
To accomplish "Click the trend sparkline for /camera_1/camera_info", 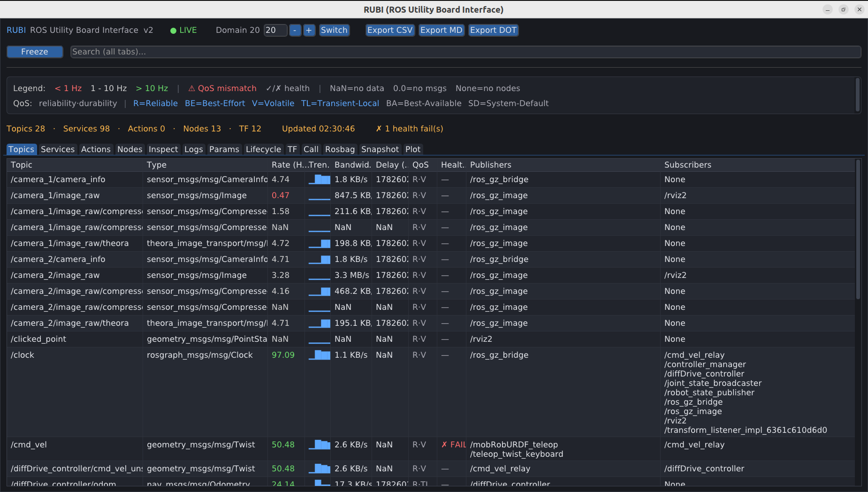I will pos(319,179).
